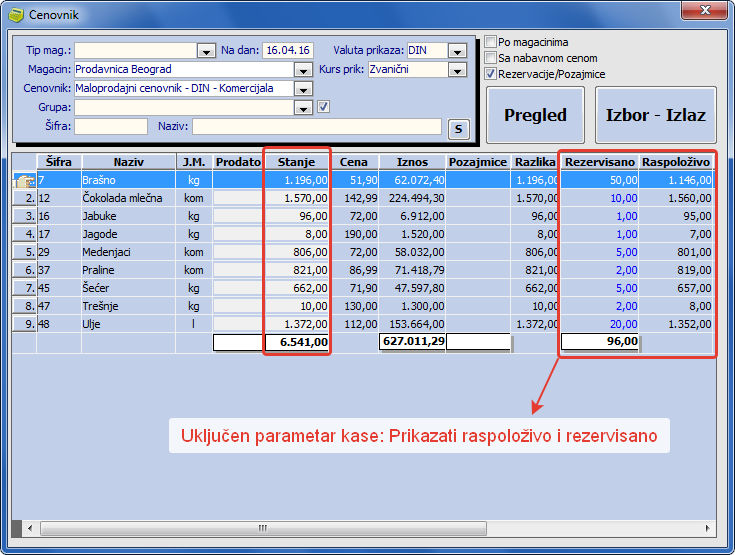Click the J.M. column header
The image size is (735, 555).
[194, 162]
